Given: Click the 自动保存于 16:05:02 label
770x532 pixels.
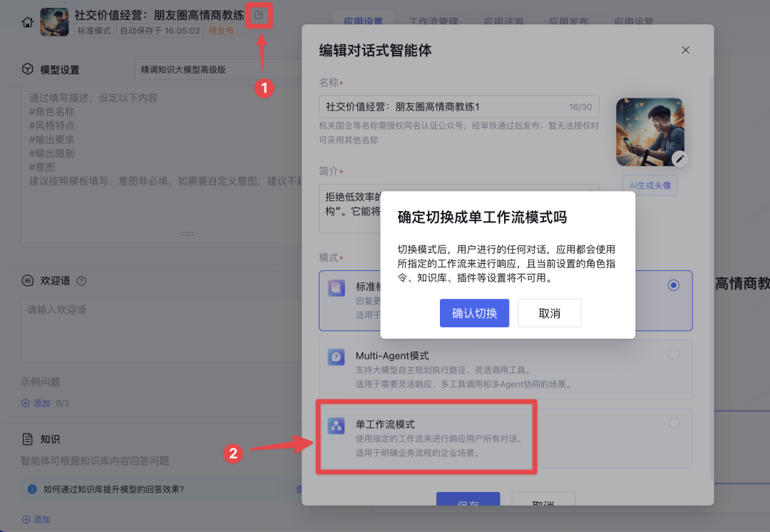Looking at the screenshot, I should click(x=160, y=31).
